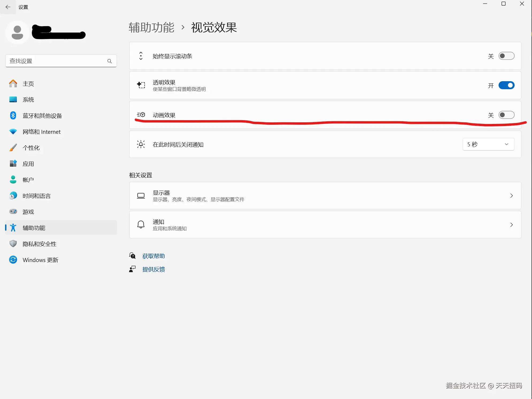Check for Windows 更新
The width and height of the screenshot is (532, 399).
[40, 260]
